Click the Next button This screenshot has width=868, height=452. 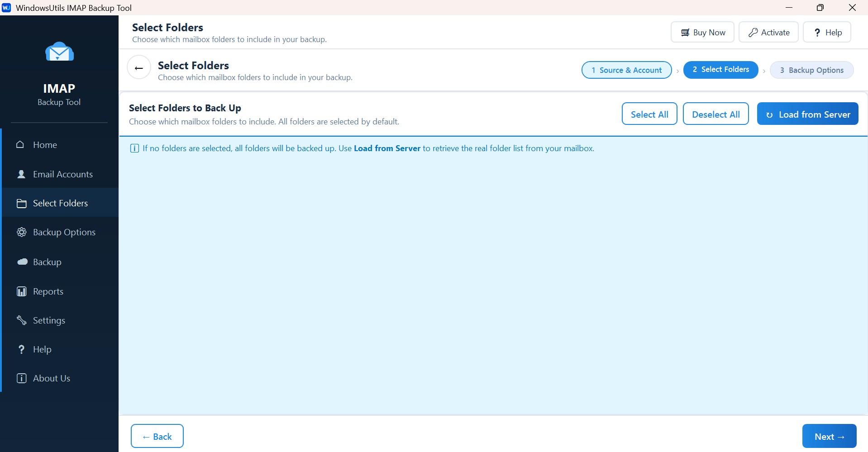click(829, 436)
